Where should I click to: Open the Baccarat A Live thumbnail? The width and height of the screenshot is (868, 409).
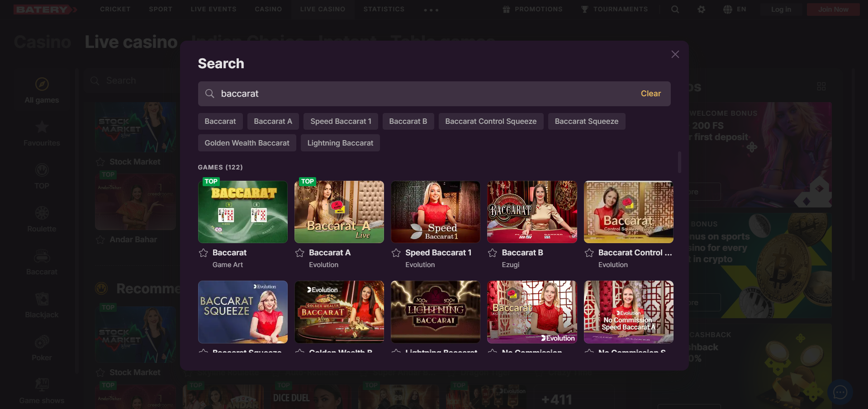[x=339, y=212]
